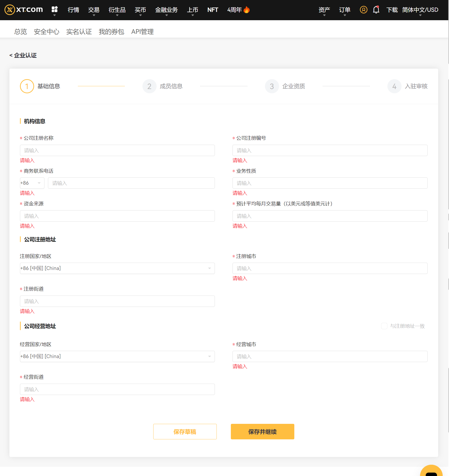
Task: Focus the 公司注册编号 input field
Action: pyautogui.click(x=330, y=150)
